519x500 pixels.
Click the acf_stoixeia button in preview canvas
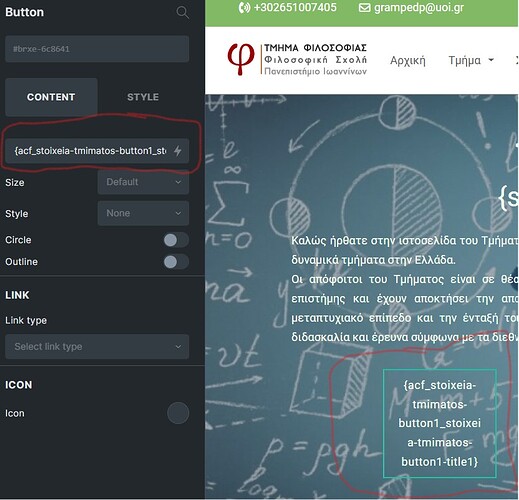[440, 423]
